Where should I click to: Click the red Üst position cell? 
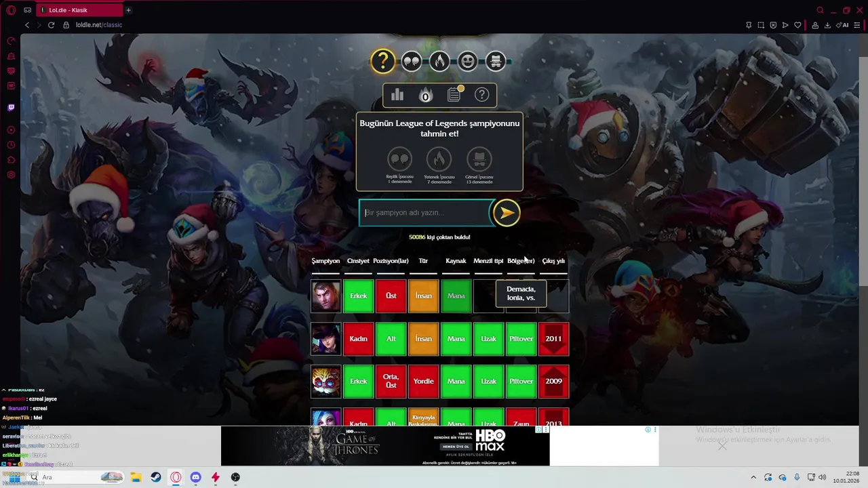tap(391, 296)
